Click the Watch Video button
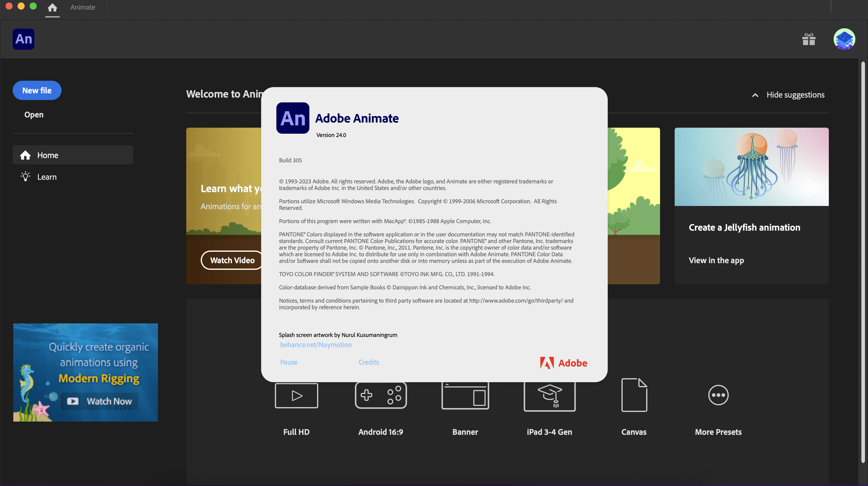The width and height of the screenshot is (868, 486). (232, 260)
